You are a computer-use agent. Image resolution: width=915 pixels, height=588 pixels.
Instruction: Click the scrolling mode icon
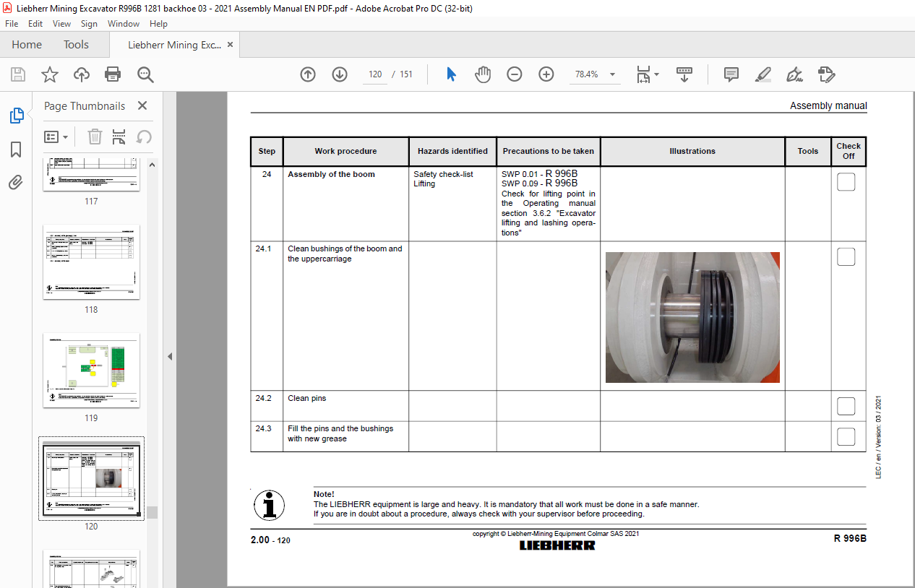684,74
